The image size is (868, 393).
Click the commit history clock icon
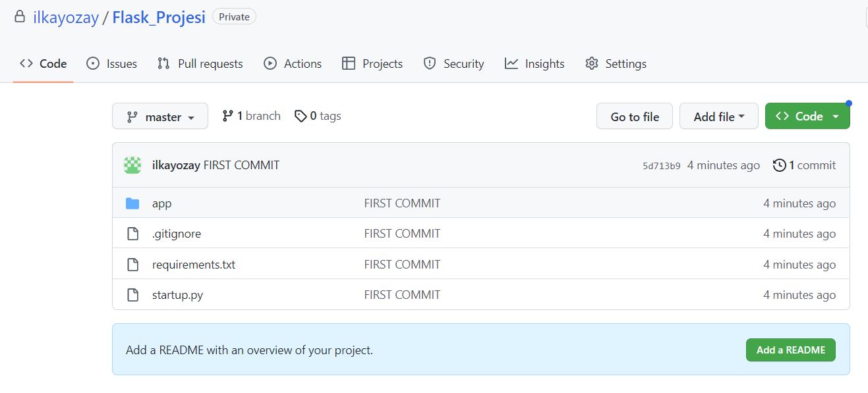tap(779, 165)
